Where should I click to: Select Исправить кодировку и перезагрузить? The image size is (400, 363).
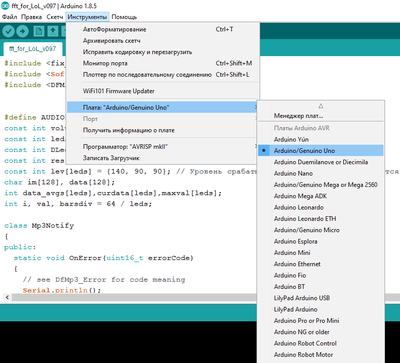point(163,52)
